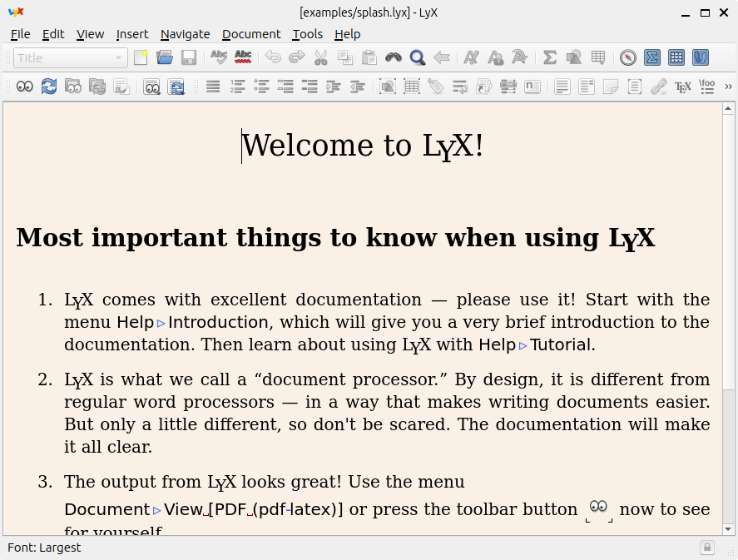The image size is (738, 560).
Task: Redo the last undone action
Action: coord(297,57)
